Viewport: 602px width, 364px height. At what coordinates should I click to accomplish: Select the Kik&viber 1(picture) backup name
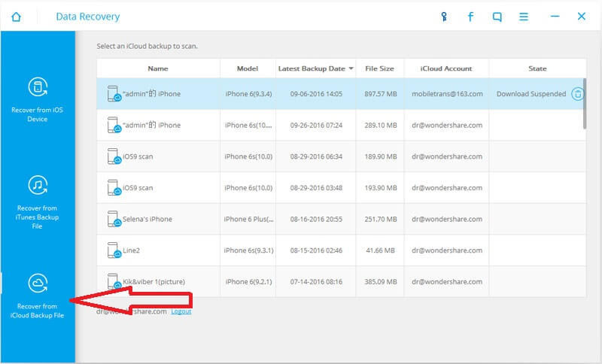pos(154,282)
